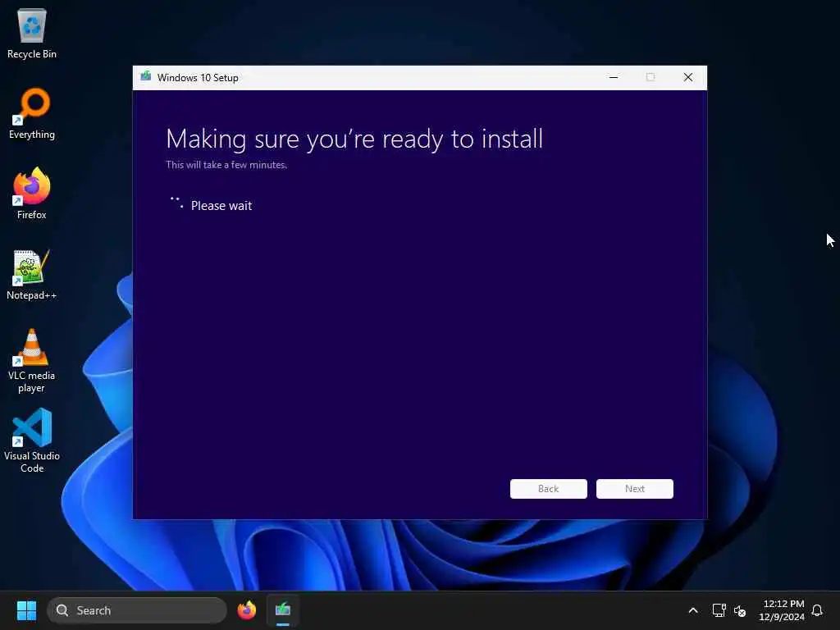Open the network status tray icon
840x630 pixels.
pos(719,610)
